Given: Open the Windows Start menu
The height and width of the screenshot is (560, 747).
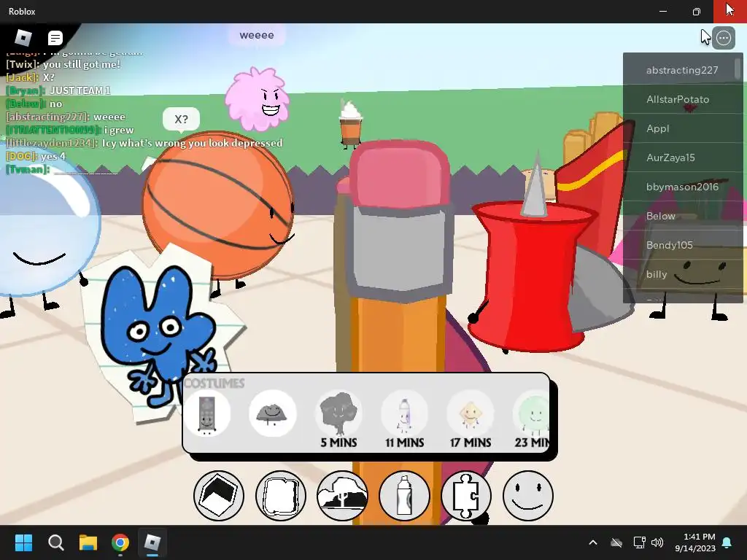Looking at the screenshot, I should (24, 542).
